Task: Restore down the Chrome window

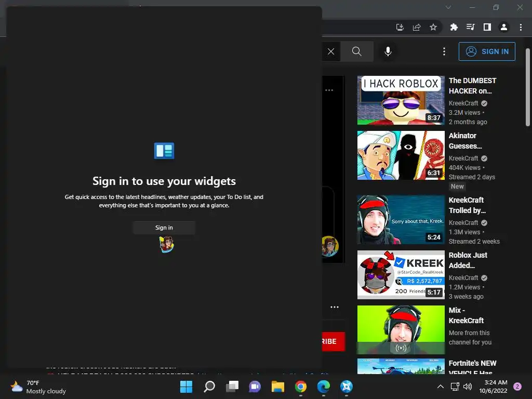Action: [496, 7]
